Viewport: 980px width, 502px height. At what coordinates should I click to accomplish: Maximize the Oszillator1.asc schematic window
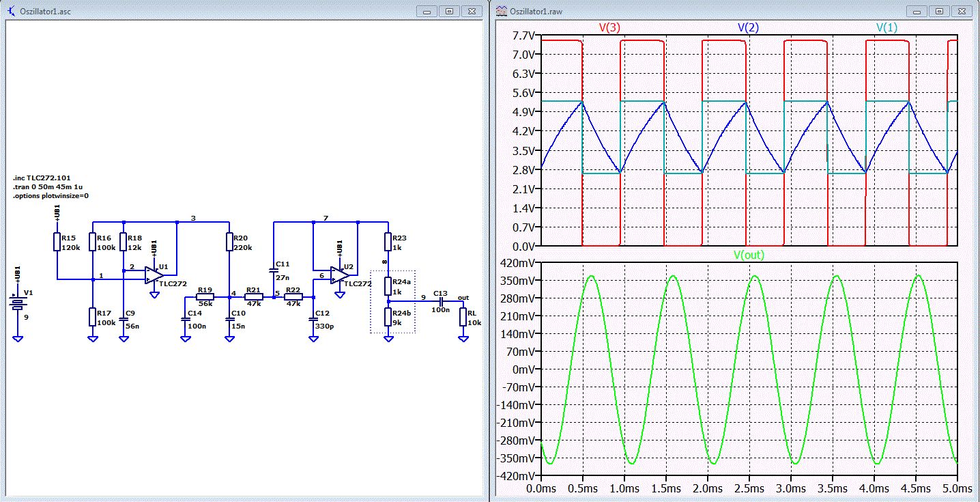point(449,12)
